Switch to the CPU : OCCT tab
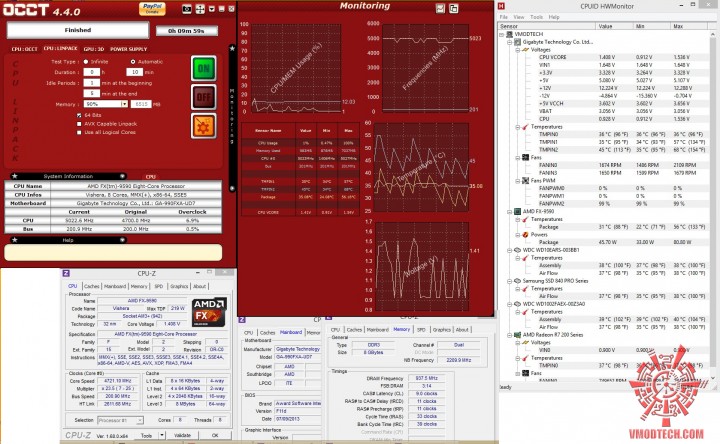This screenshot has width=720, height=444. (24, 49)
